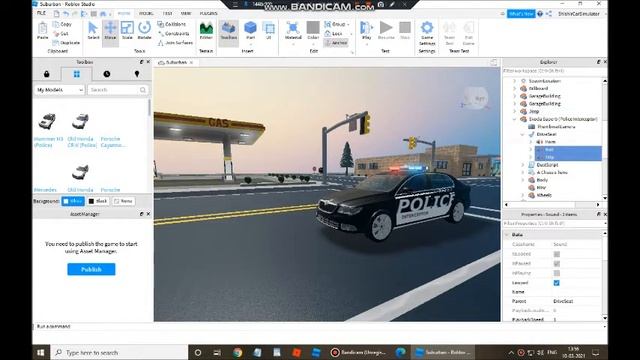Click the Undo arrow in quick access bar
Screen dimensions: 640x360
coord(66,14)
